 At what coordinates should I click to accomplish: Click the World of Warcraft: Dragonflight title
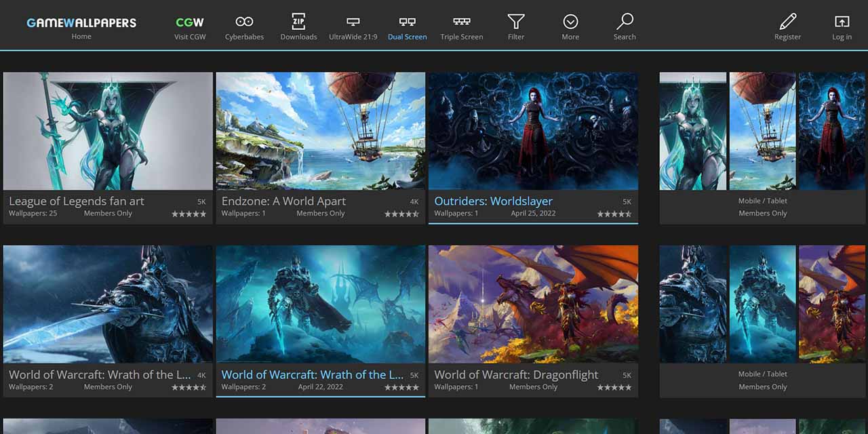pyautogui.click(x=516, y=374)
